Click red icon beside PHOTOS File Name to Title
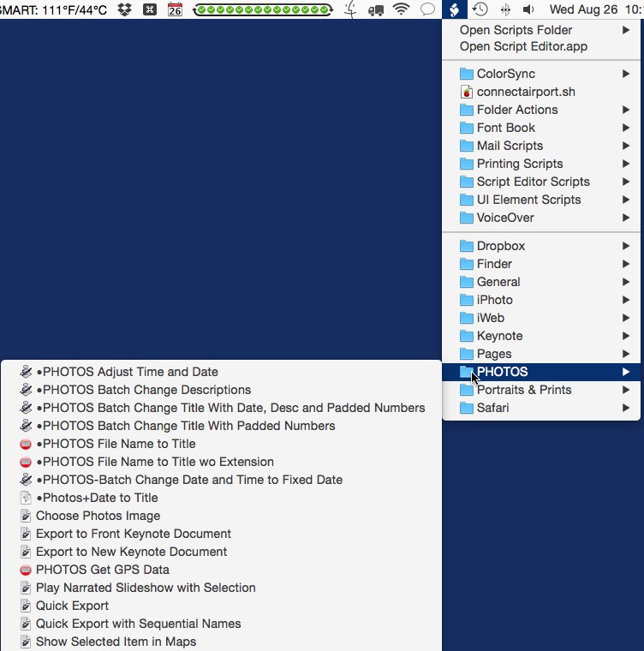Screen dimensions: 644x651 click(26, 444)
